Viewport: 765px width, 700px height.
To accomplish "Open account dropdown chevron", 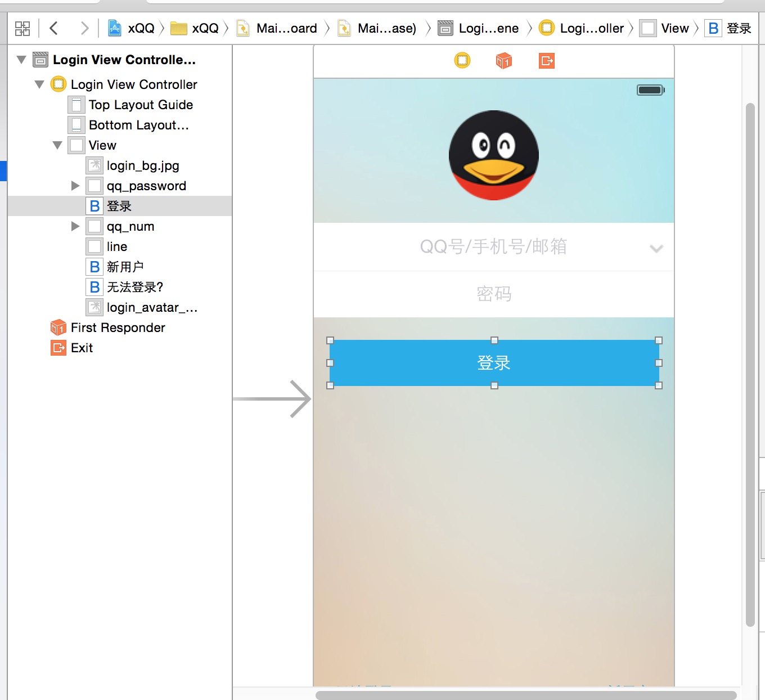I will coord(656,248).
